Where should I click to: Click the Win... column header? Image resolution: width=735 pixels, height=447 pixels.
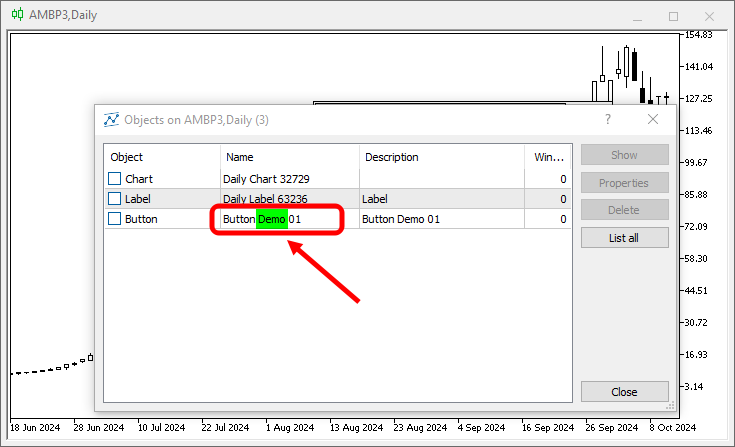point(548,157)
